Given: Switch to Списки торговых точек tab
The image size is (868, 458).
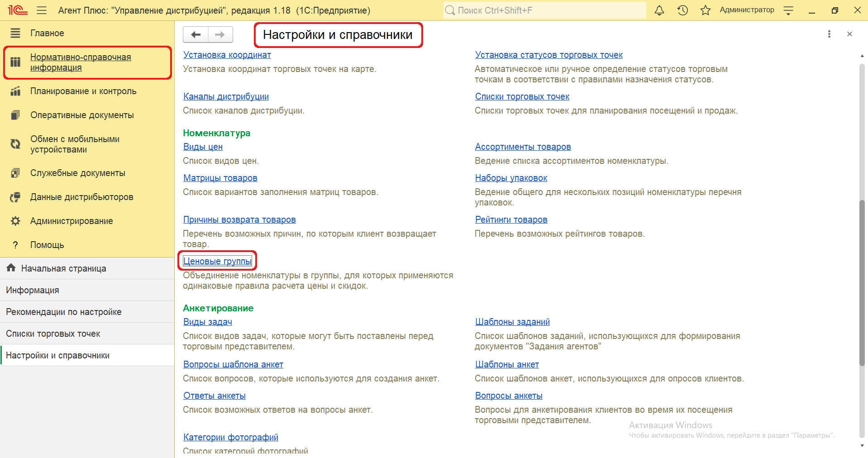Looking at the screenshot, I should coord(87,334).
